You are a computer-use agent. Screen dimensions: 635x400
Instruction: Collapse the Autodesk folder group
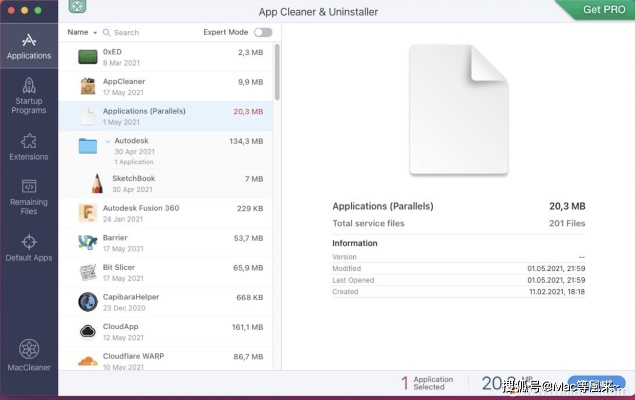pos(107,142)
